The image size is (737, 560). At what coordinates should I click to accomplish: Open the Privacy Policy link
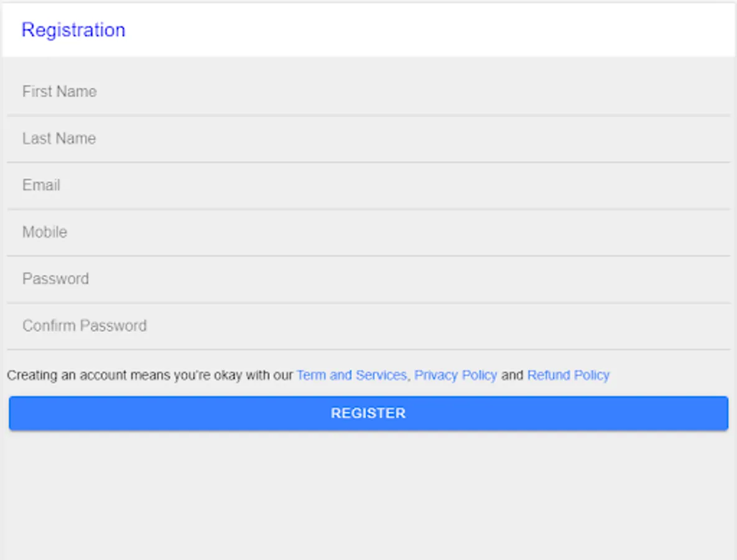455,375
